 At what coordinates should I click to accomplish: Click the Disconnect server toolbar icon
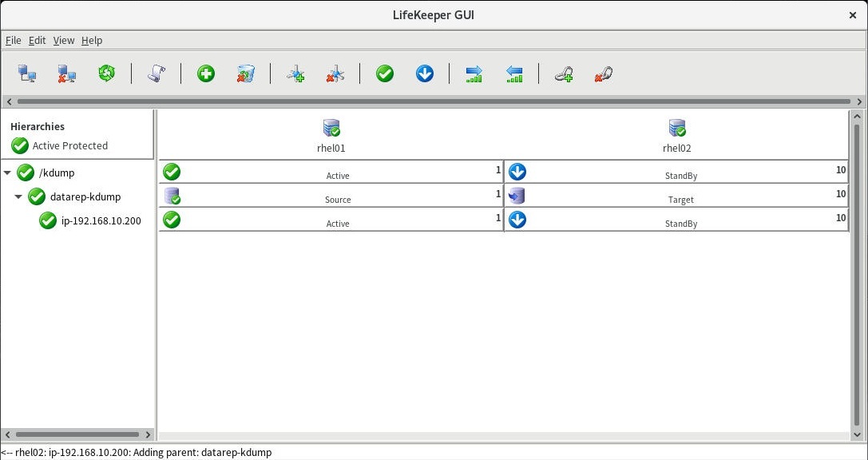(66, 74)
